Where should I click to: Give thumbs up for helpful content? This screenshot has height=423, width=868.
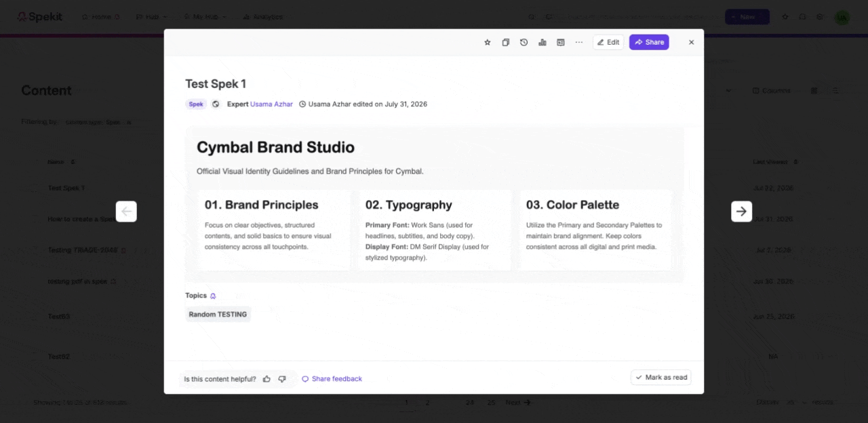coord(267,379)
